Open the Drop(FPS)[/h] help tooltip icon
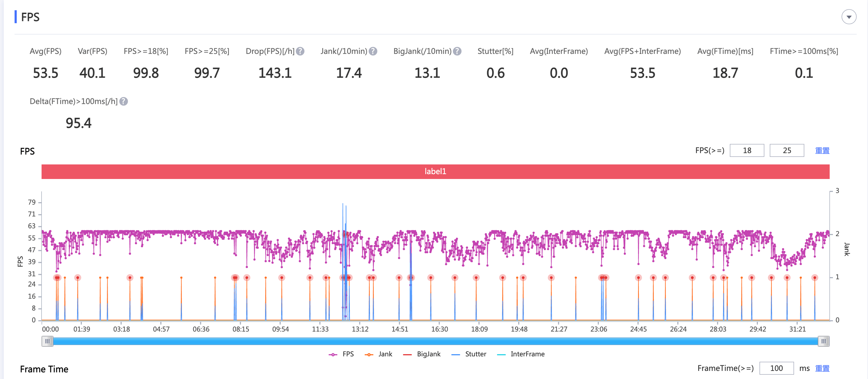 (300, 51)
